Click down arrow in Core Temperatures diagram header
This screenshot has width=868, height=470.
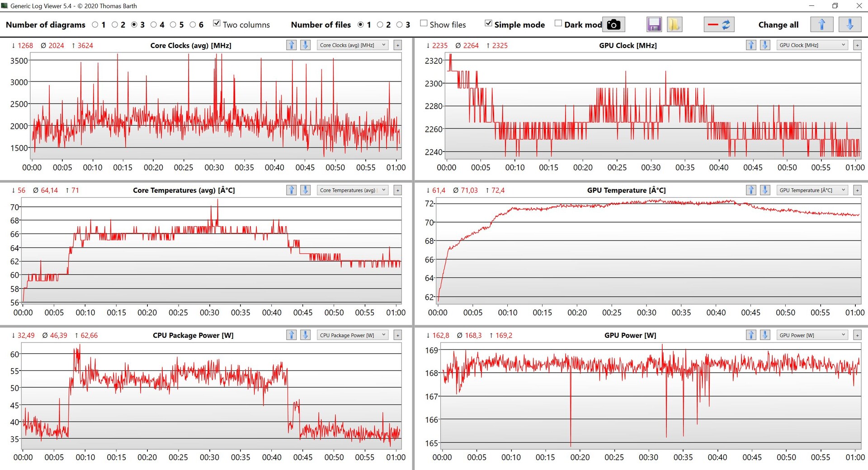pos(306,190)
